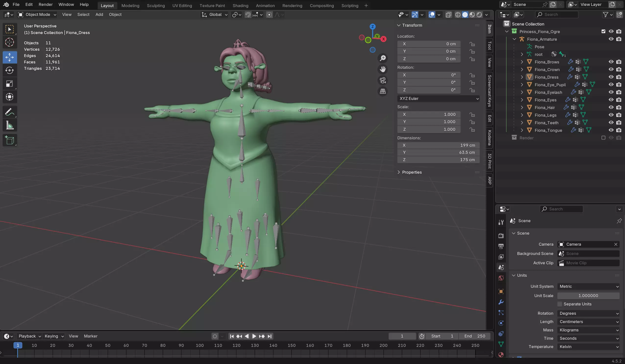Open Length Centimeters dropdown
This screenshot has height=364, width=625.
click(x=588, y=322)
